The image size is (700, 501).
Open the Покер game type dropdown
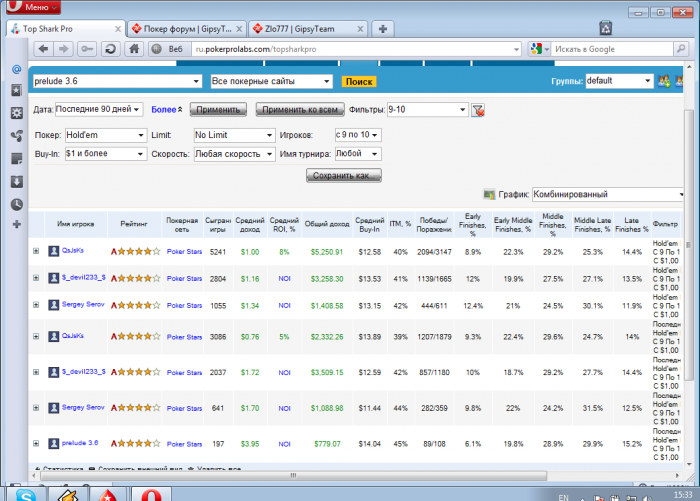coord(105,135)
